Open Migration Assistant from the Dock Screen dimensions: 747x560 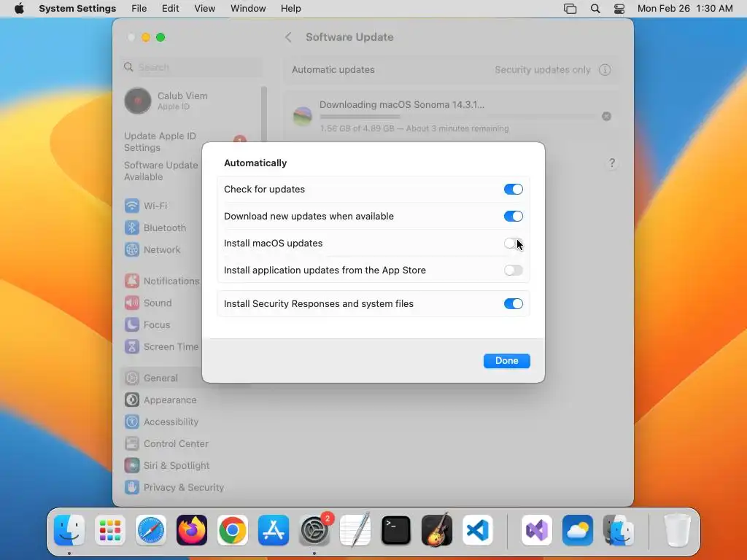[x=619, y=530]
